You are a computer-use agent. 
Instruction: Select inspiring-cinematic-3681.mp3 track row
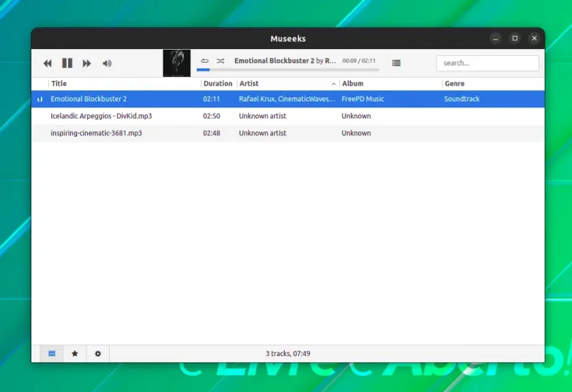pyautogui.click(x=288, y=133)
